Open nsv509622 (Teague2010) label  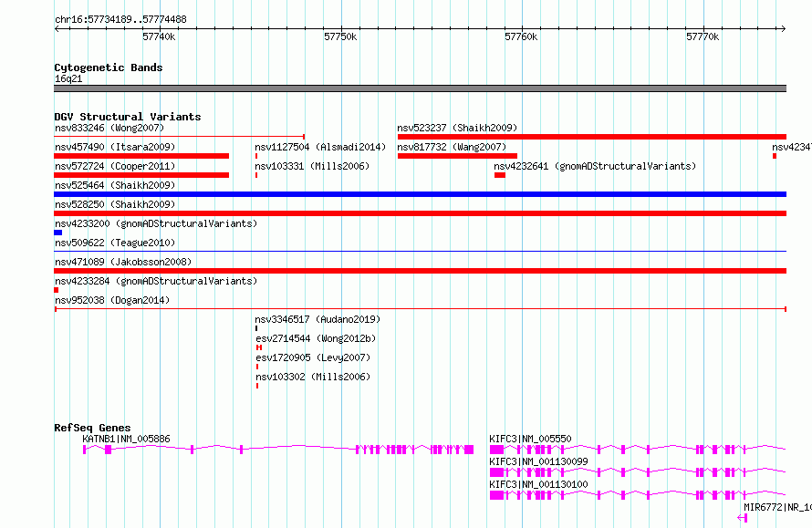point(115,243)
